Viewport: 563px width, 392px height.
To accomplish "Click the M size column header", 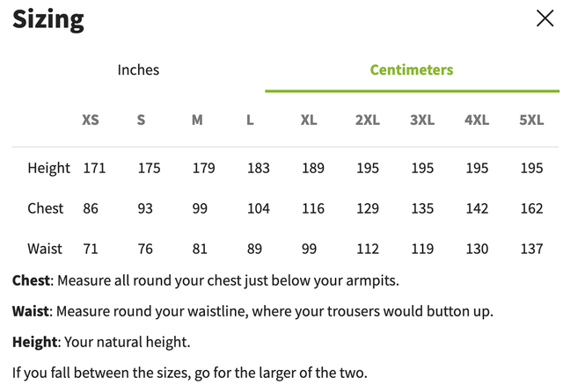I will click(197, 120).
